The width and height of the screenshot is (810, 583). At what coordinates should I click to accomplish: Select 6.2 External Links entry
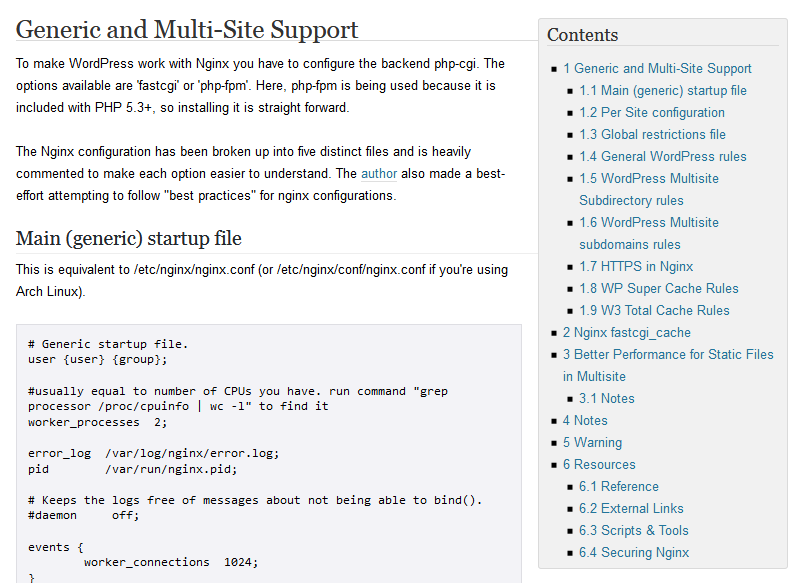(631, 509)
